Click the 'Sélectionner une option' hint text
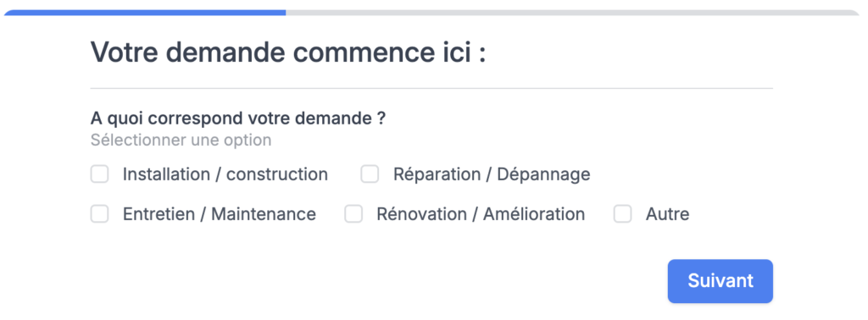Viewport: 868px width, 320px height. (181, 140)
